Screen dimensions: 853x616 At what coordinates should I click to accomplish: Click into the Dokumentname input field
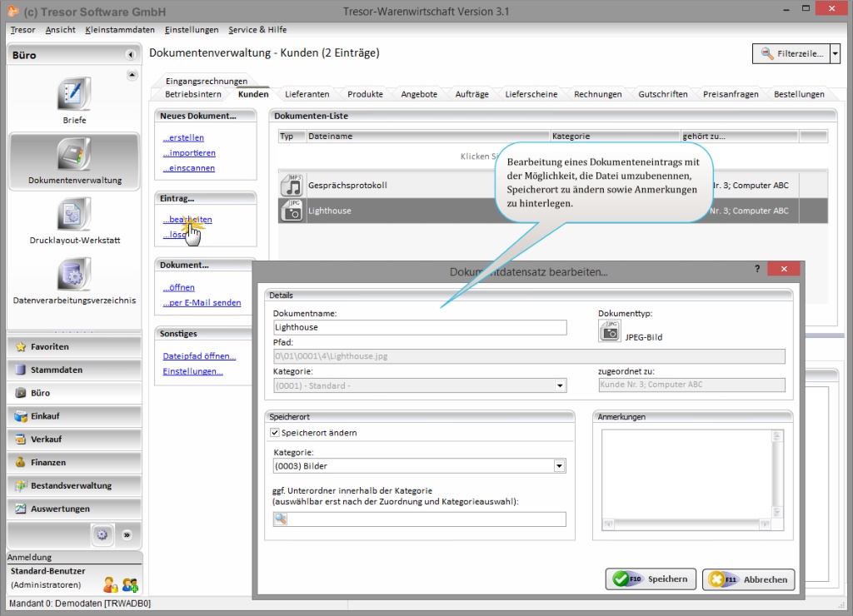(419, 328)
